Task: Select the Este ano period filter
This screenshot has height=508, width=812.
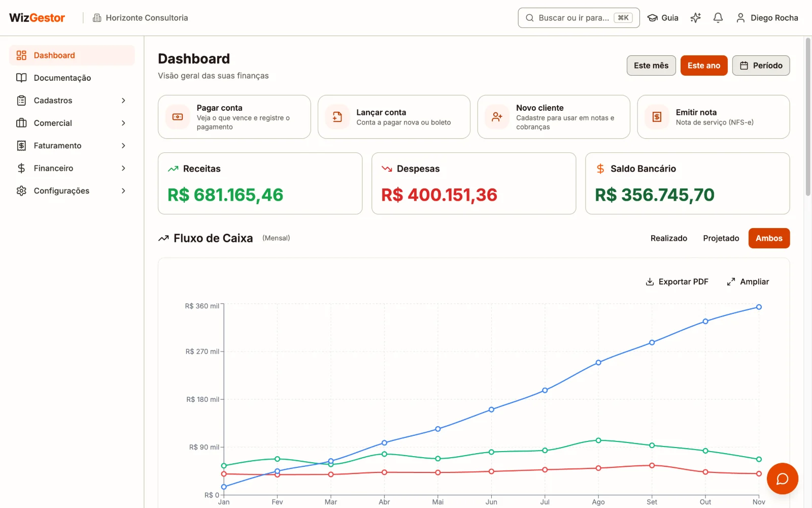Action: coord(704,66)
